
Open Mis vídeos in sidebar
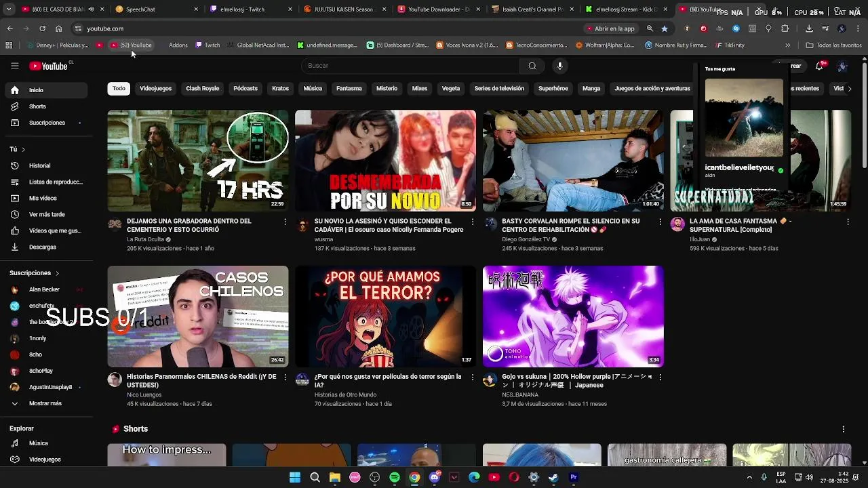[45, 198]
